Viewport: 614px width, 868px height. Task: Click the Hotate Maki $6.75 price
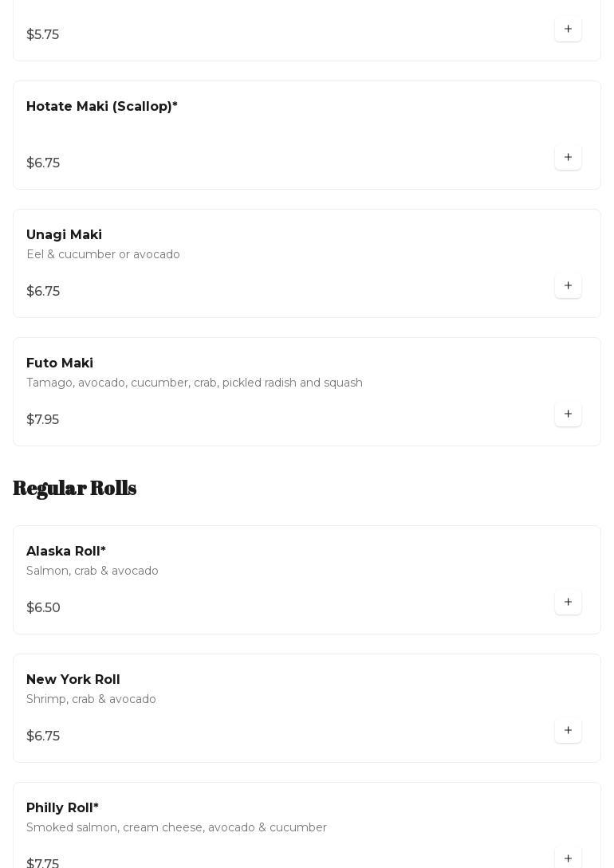[43, 163]
